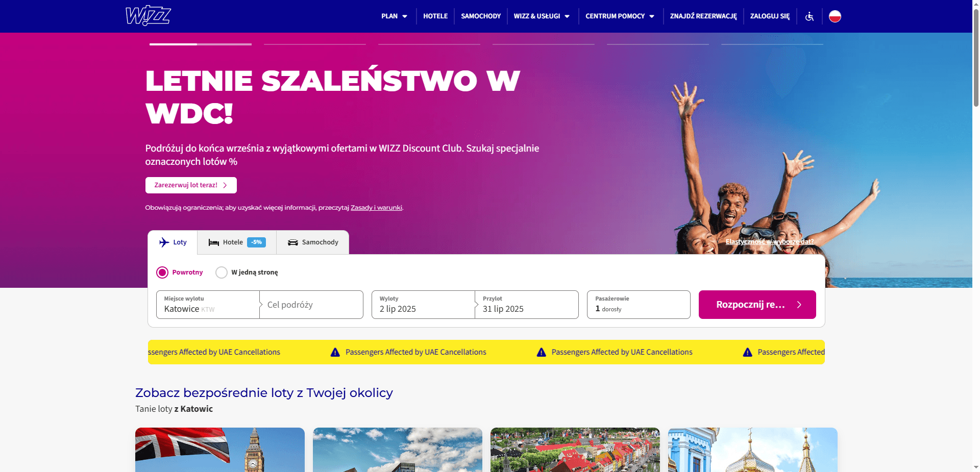Viewport: 980px width, 472px height.
Task: Click bed icon on Hotele tab
Action: 214,242
